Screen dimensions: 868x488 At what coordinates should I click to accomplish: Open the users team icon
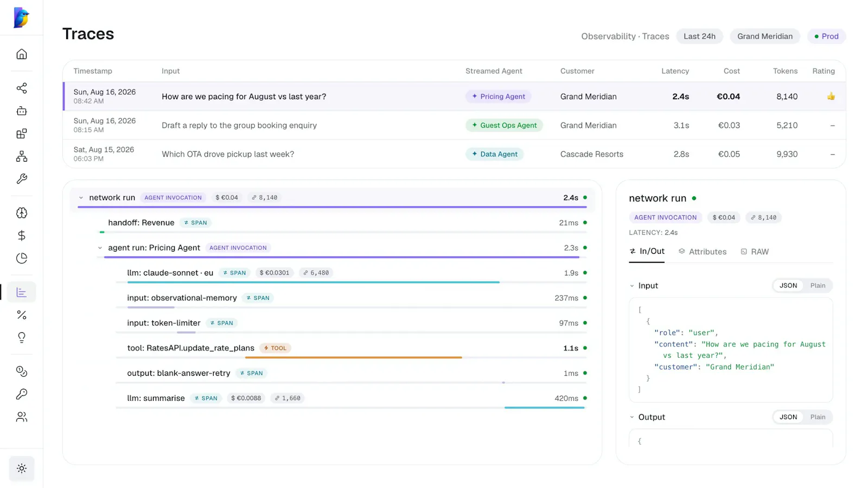(x=22, y=417)
